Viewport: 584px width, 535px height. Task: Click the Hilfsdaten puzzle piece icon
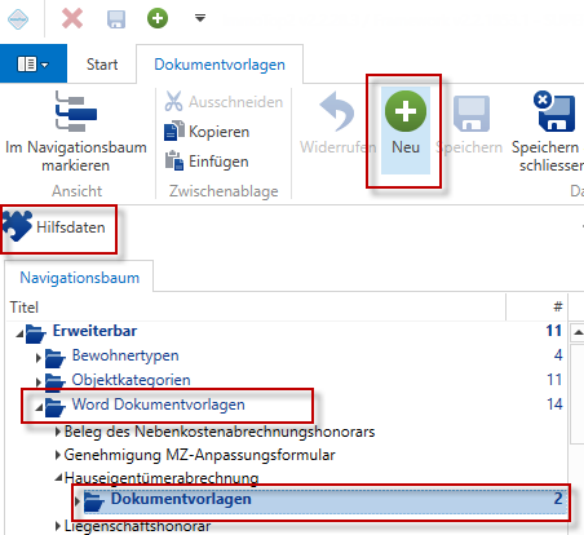pyautogui.click(x=18, y=226)
